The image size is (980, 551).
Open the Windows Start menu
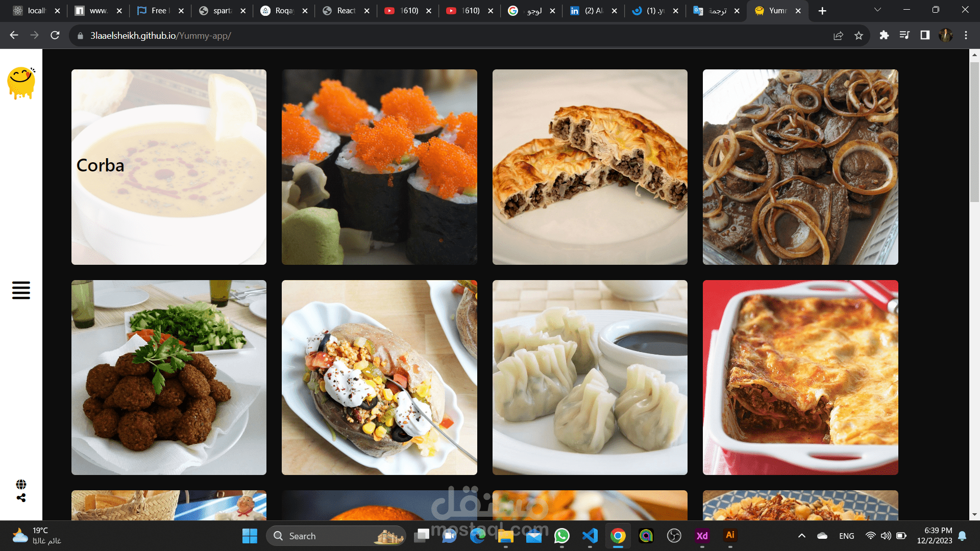[x=250, y=536]
